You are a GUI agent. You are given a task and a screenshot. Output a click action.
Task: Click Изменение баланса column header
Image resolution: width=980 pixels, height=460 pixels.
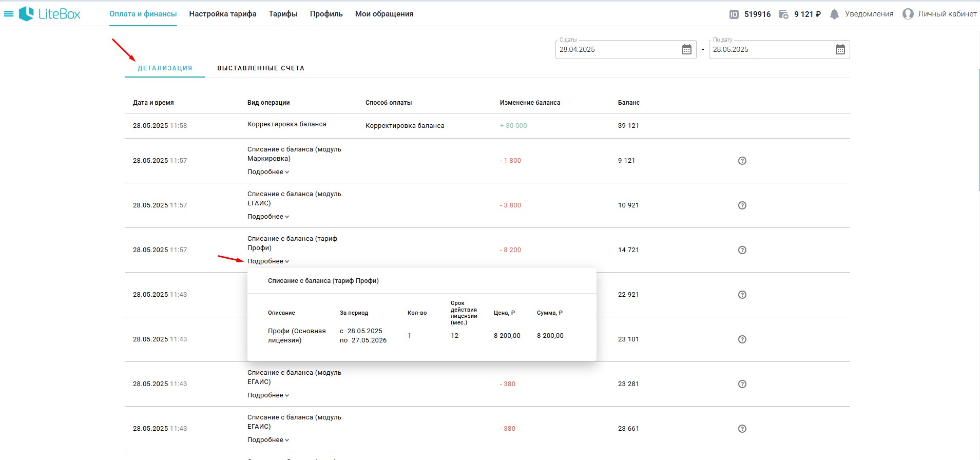pyautogui.click(x=530, y=103)
